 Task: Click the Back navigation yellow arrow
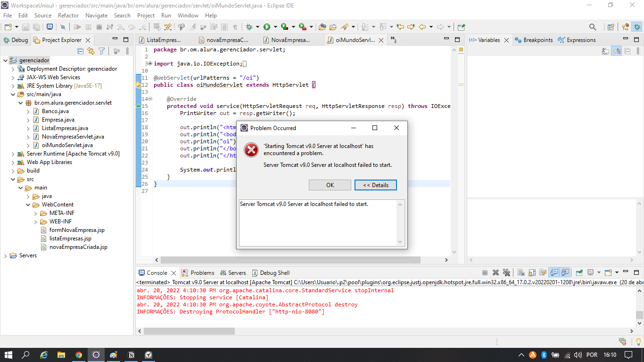[422, 27]
